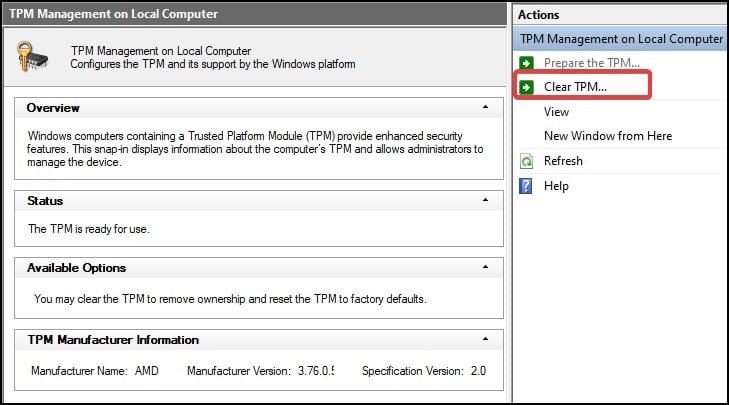The width and height of the screenshot is (729, 405).
Task: Click the green arrow icon beside Clear TPM
Action: coord(526,87)
